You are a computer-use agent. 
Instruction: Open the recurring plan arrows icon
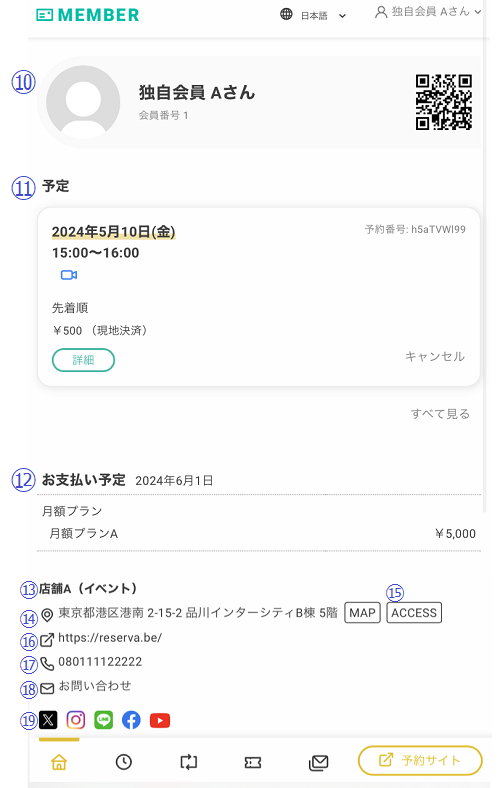pos(188,762)
